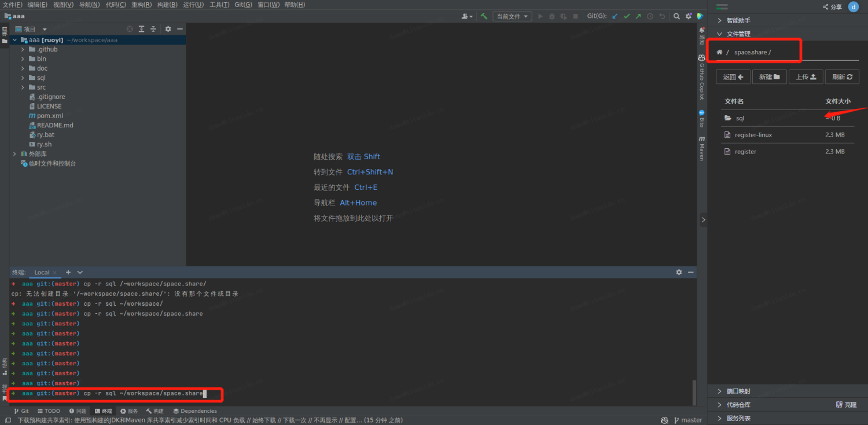Open GitHub Copilot sidebar panel
The width and height of the screenshot is (868, 425).
tap(701, 77)
